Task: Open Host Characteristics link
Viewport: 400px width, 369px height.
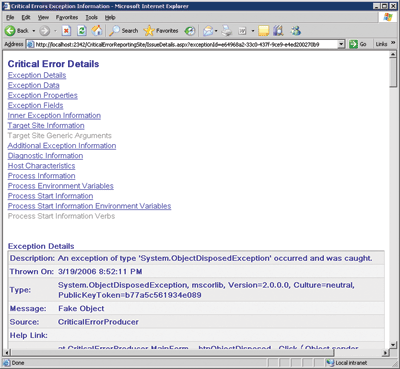Action: click(42, 166)
